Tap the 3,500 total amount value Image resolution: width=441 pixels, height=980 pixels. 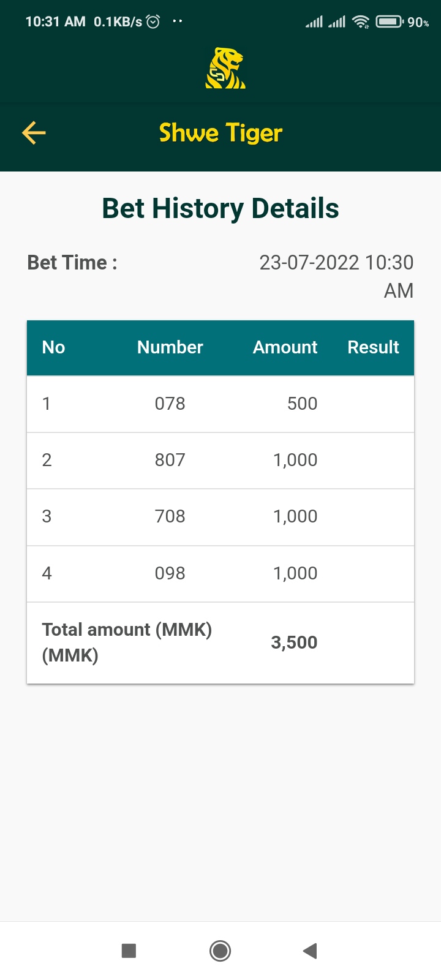pyautogui.click(x=294, y=643)
